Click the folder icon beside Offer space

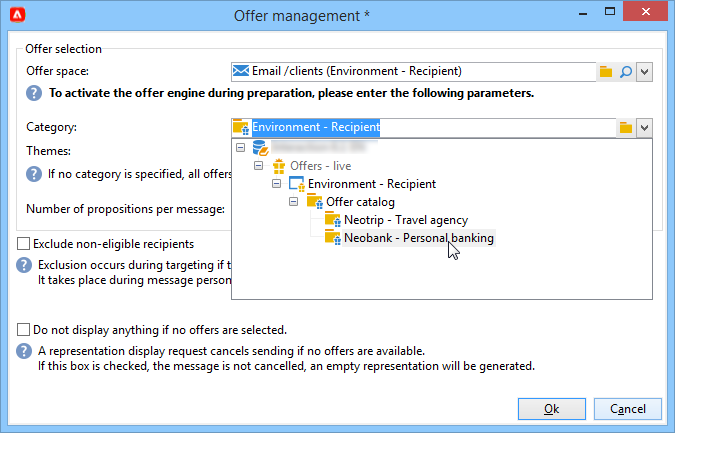606,71
